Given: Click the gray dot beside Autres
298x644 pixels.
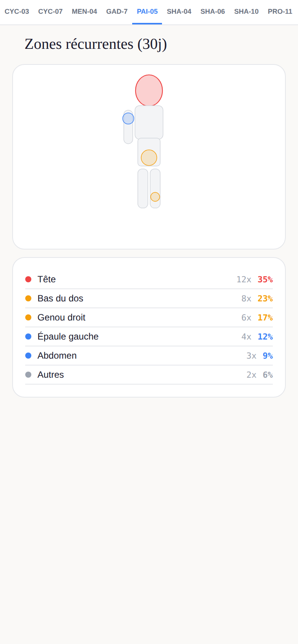Looking at the screenshot, I should click(x=28, y=375).
